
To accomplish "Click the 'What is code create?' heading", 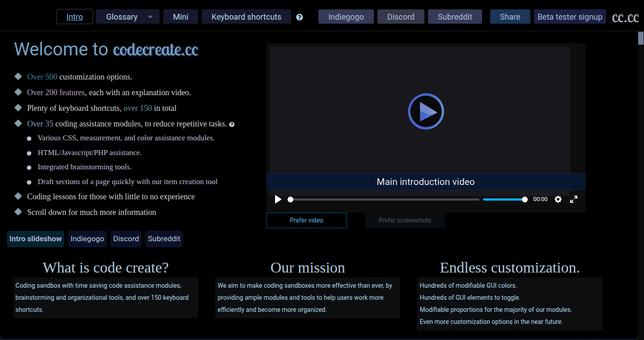I will coord(106,268).
